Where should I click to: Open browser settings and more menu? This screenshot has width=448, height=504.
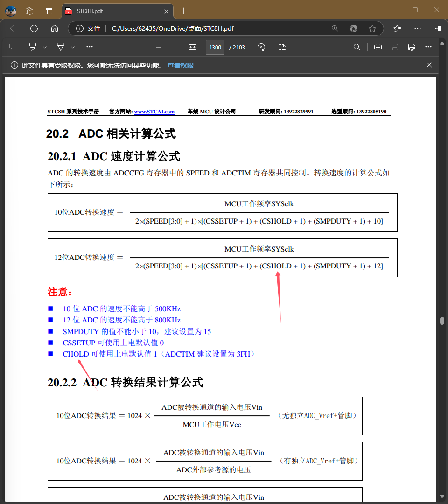click(x=418, y=28)
